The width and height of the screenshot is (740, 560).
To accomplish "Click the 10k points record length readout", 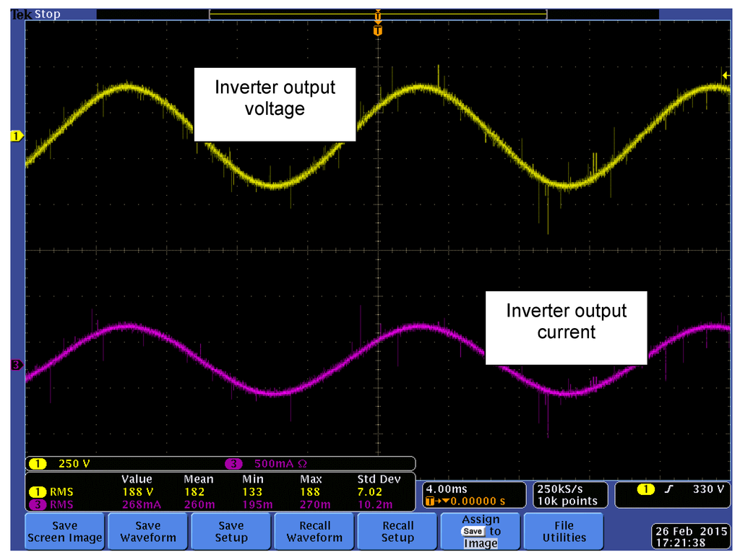I will [x=567, y=501].
